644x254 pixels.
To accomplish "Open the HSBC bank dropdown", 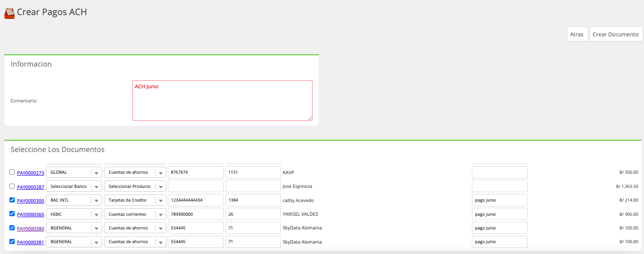I will pyautogui.click(x=74, y=214).
